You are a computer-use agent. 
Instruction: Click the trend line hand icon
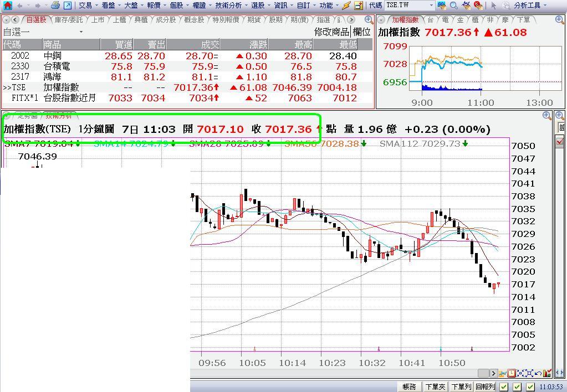466,6
